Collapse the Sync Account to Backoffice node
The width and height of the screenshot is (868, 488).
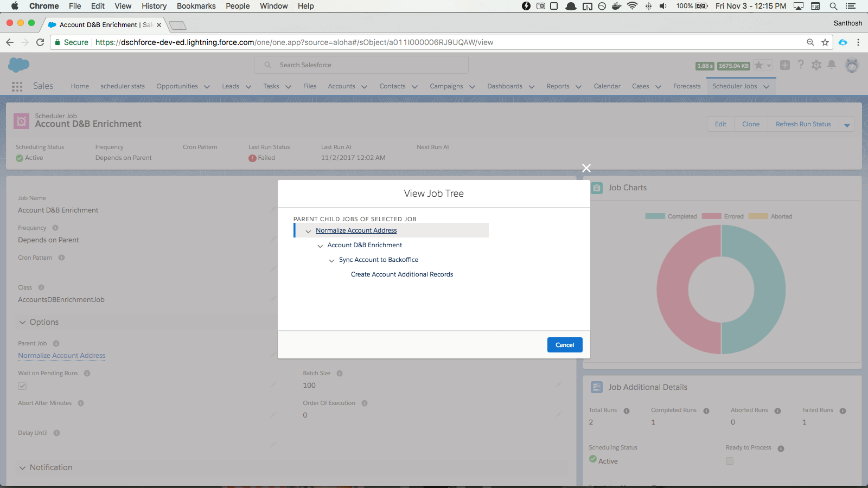(331, 260)
